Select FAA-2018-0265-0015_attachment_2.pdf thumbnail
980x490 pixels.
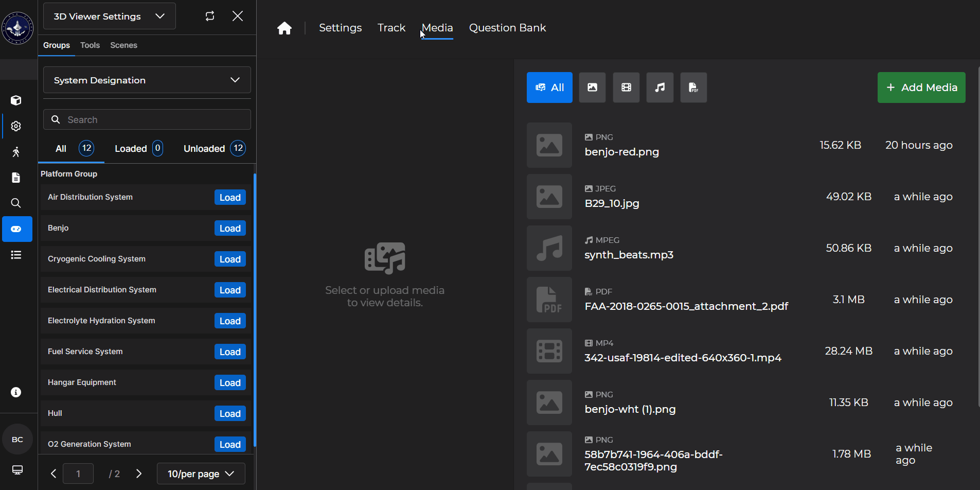click(549, 300)
